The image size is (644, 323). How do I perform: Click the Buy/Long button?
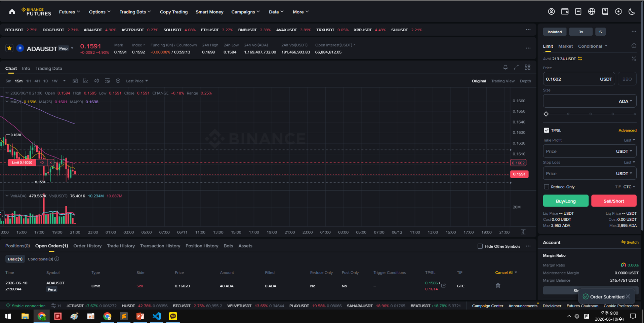(566, 201)
